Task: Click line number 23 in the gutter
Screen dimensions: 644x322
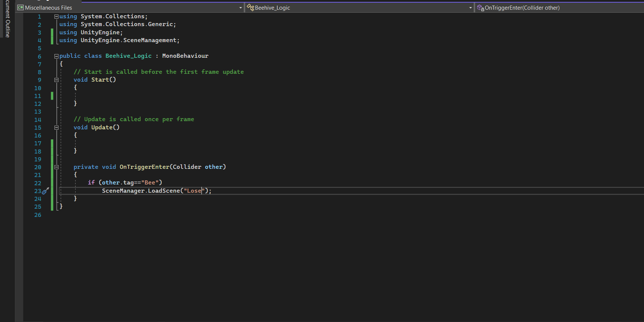Action: [38, 191]
